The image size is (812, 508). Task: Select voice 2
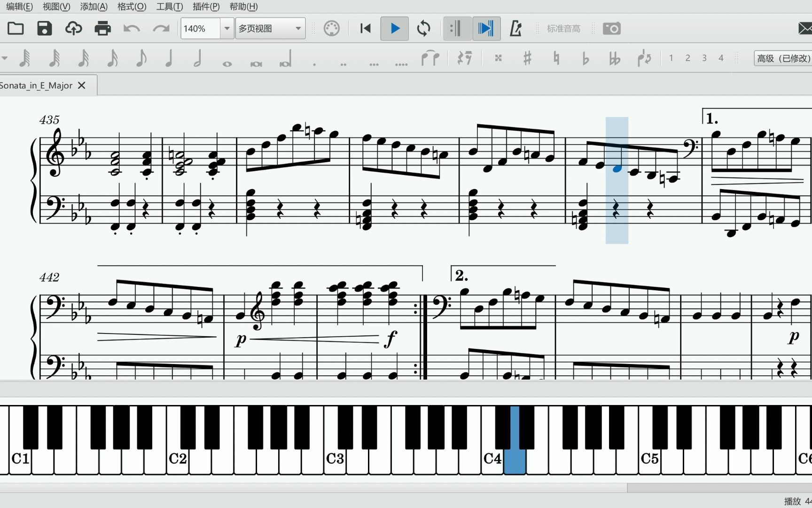click(688, 58)
